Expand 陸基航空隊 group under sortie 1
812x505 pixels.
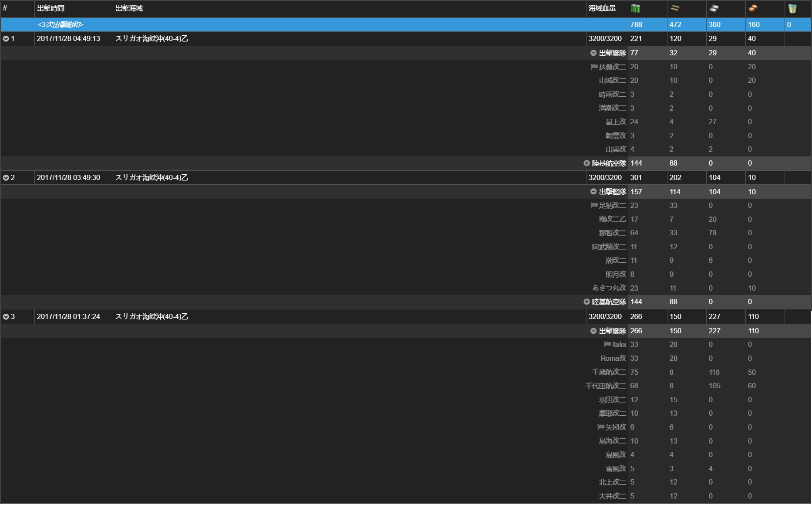pyautogui.click(x=586, y=163)
